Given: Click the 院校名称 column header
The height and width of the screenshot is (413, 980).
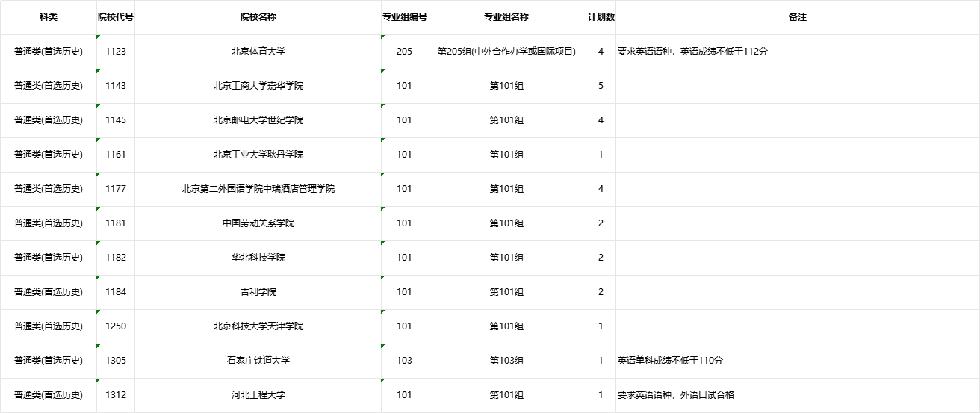Looking at the screenshot, I should pos(258,17).
